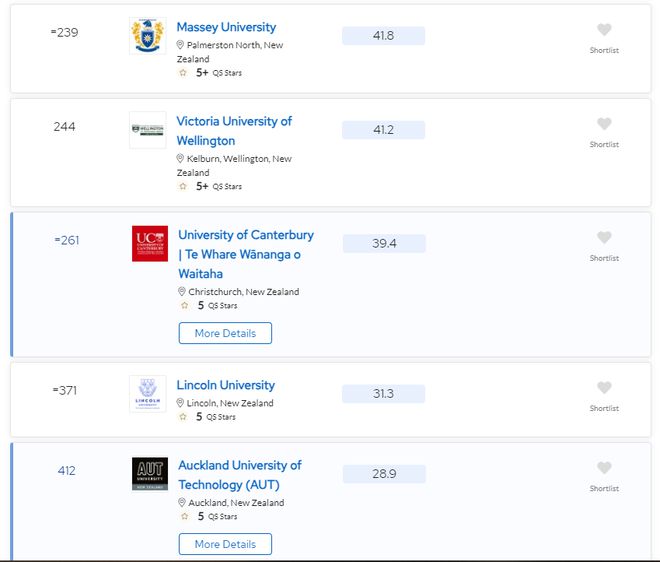Click the Lincoln University logo
The height and width of the screenshot is (562, 660).
148,394
